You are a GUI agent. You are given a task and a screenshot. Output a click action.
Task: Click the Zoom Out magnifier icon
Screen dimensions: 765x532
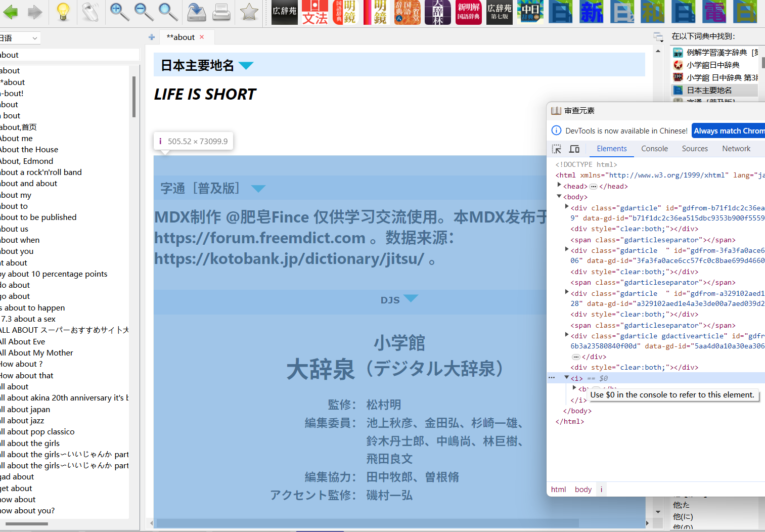(x=144, y=12)
